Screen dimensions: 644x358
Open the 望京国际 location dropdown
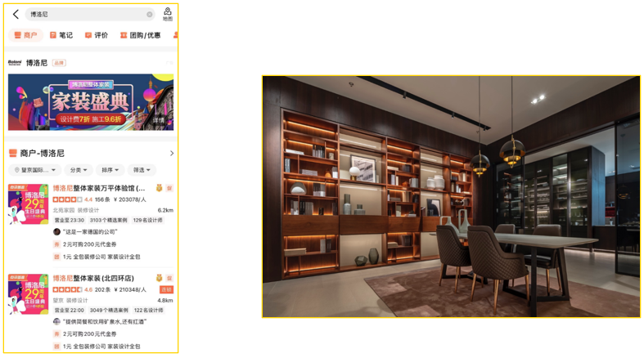pyautogui.click(x=35, y=170)
